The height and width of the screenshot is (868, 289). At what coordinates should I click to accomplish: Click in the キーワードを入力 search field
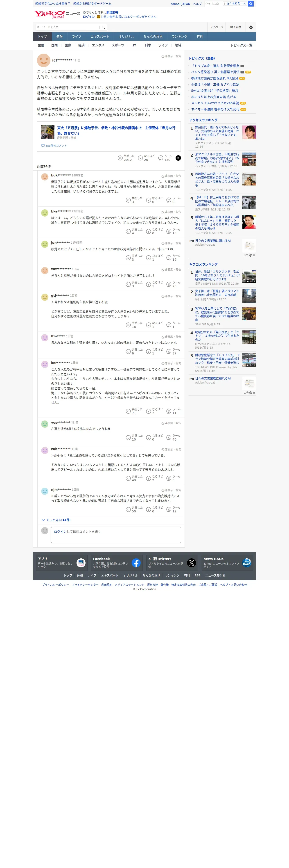coord(68,27)
